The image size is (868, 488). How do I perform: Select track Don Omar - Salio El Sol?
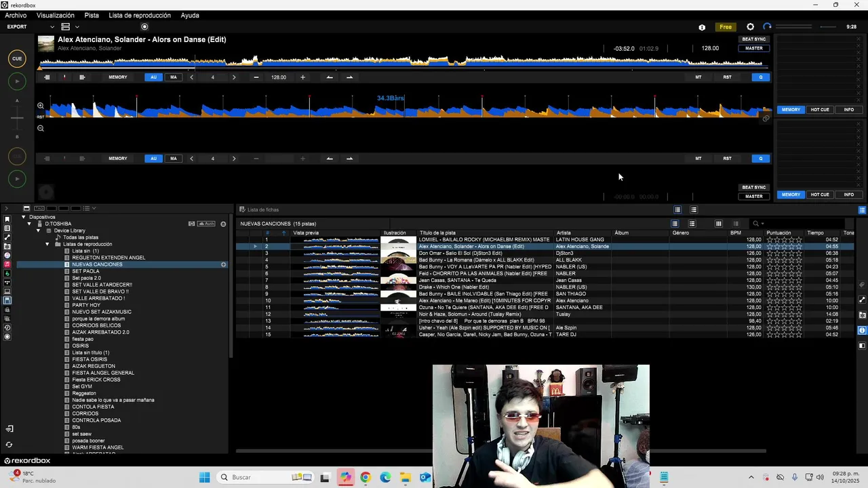460,253
